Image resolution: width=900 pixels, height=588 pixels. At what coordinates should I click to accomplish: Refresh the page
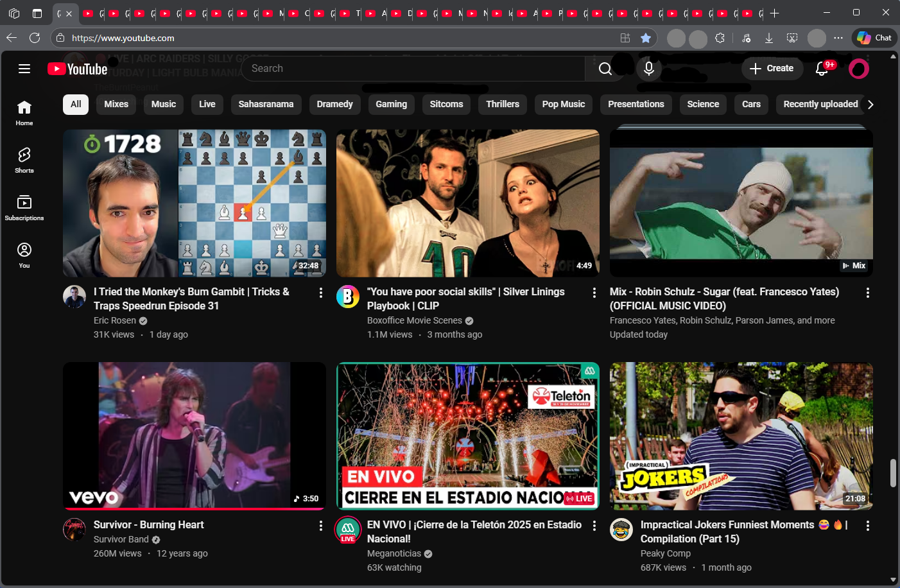tap(35, 38)
